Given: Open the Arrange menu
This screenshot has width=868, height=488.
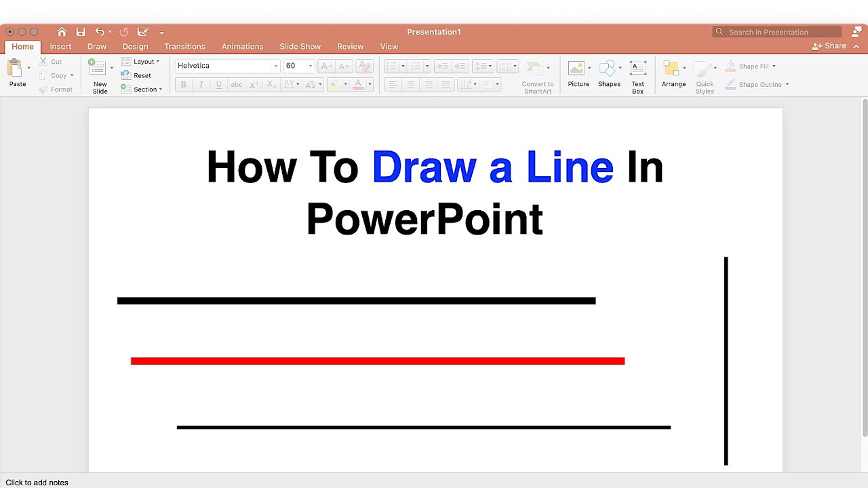Looking at the screenshot, I should (673, 74).
